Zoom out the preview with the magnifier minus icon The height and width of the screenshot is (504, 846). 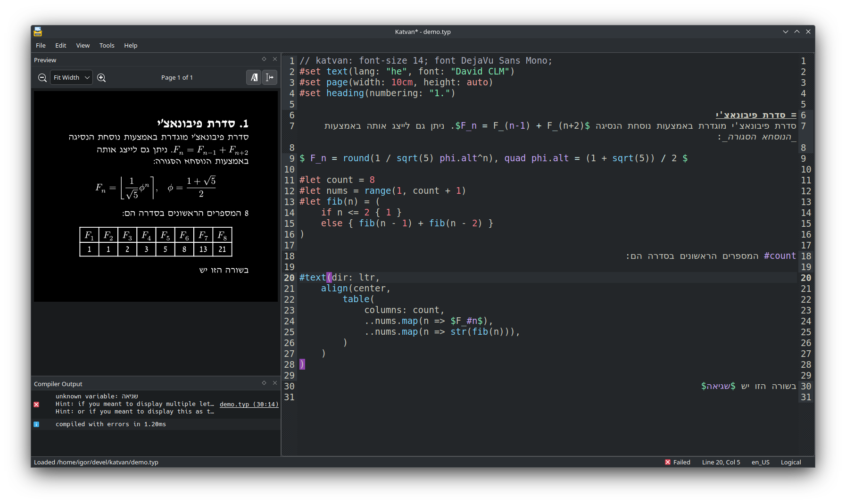click(42, 78)
